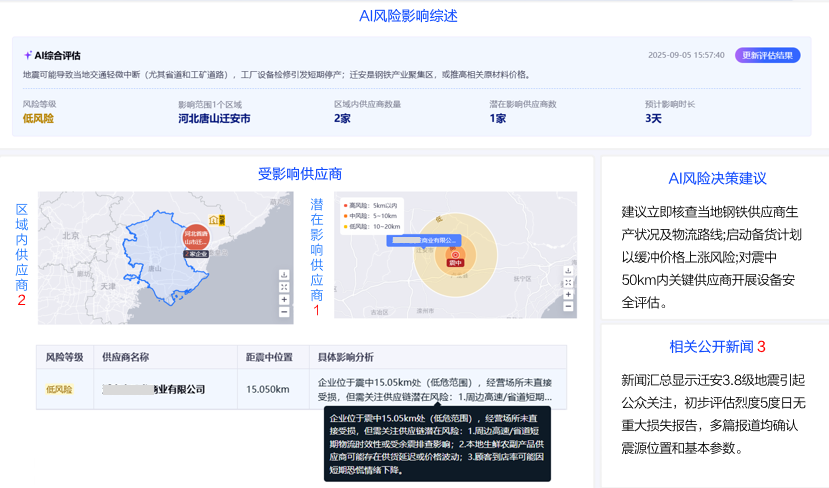The height and width of the screenshot is (488, 829).
Task: Download the right epicenter map
Action: pyautogui.click(x=567, y=271)
